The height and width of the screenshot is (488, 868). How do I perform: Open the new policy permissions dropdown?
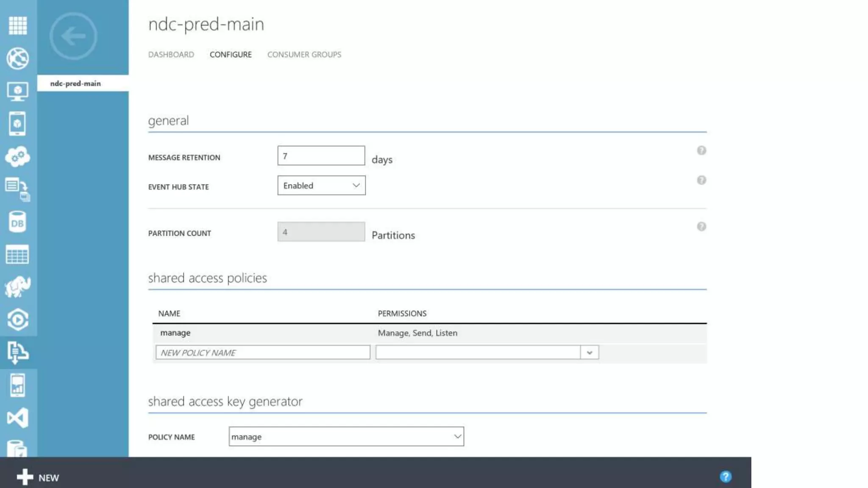(589, 352)
